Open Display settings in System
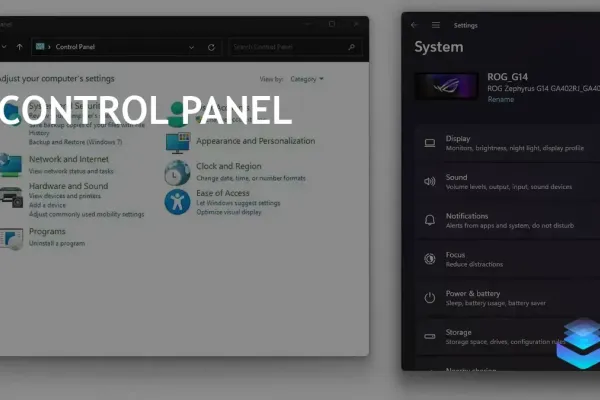600x400 pixels. tap(508, 143)
